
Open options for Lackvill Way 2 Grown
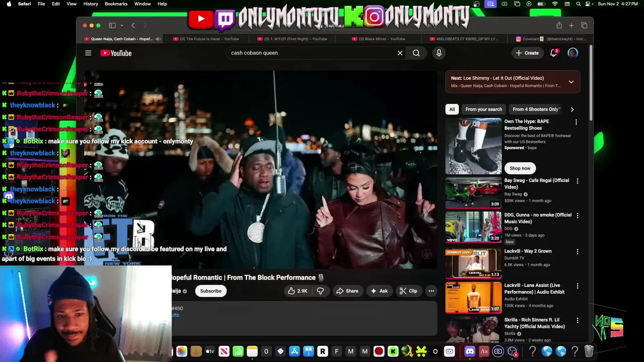[x=577, y=251]
